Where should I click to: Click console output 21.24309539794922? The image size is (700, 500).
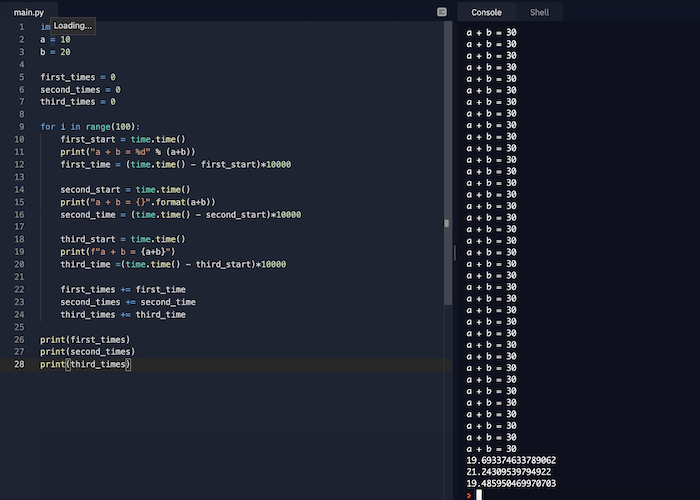coord(508,472)
